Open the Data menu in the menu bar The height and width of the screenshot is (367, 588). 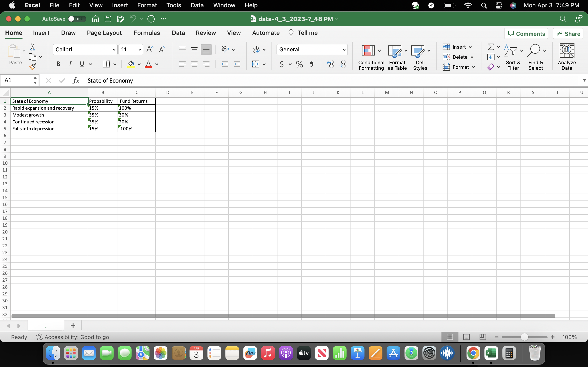197,5
